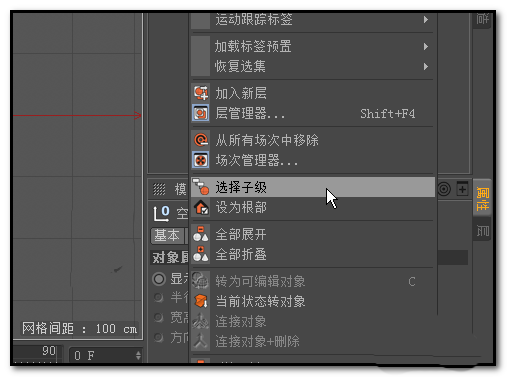Expand the 恢复选集 submenu arrow
The height and width of the screenshot is (377, 507).
point(426,66)
